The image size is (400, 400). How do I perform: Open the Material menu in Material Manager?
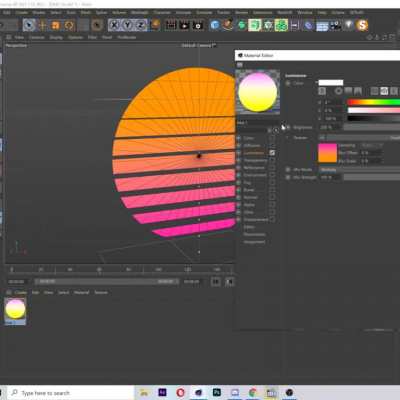click(x=82, y=292)
